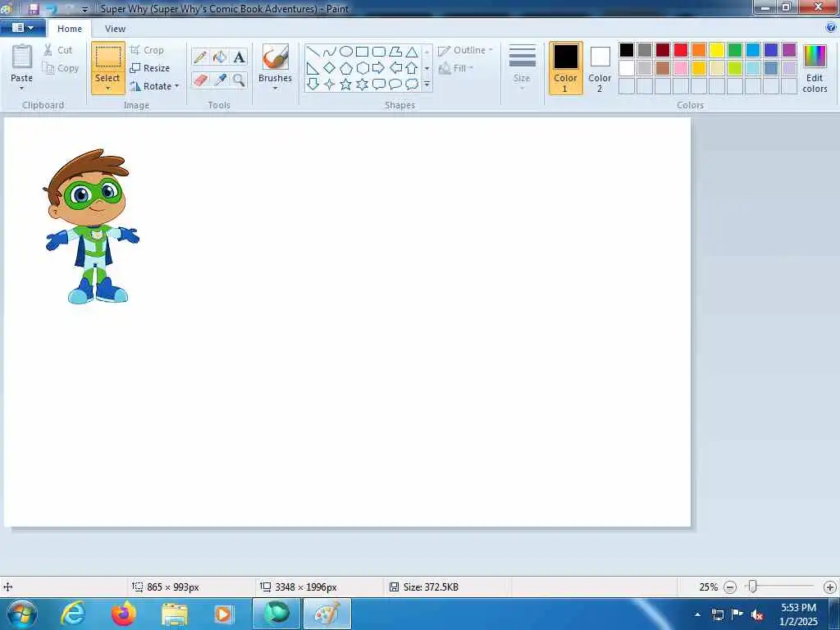Pick the Six-point star shape

(362, 84)
